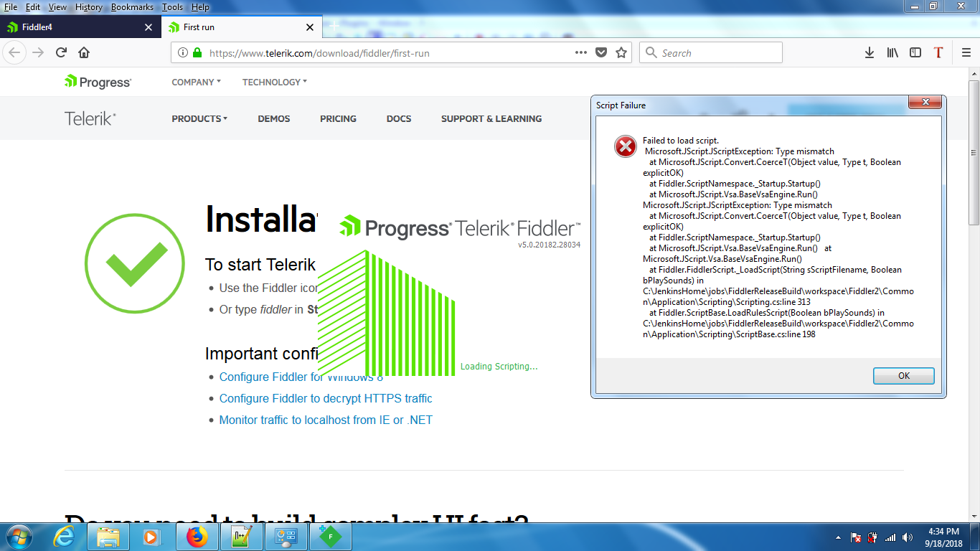
Task: Show site information for the page
Action: 182,52
